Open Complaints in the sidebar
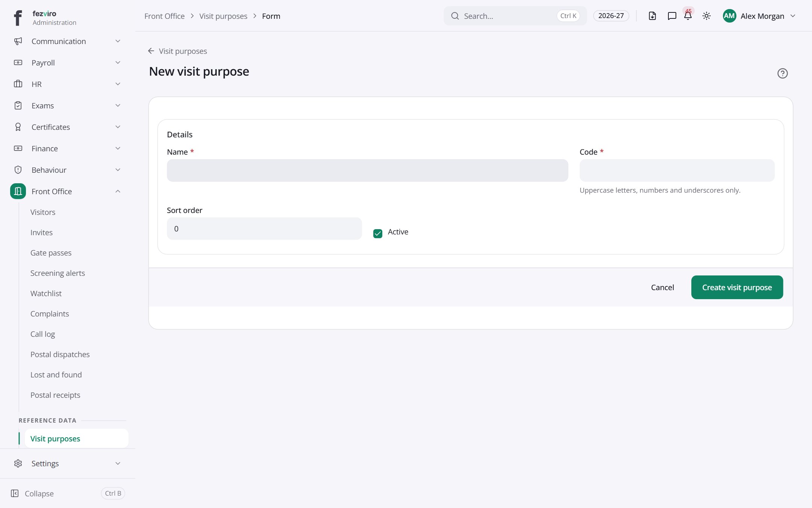This screenshot has width=812, height=508. pyautogui.click(x=50, y=314)
